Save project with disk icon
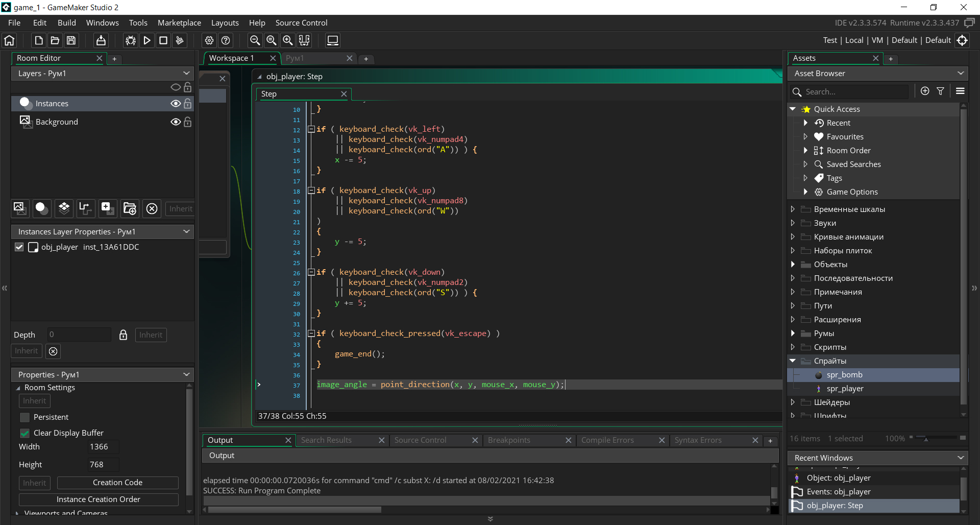Screen dimensions: 980x525 [71, 40]
